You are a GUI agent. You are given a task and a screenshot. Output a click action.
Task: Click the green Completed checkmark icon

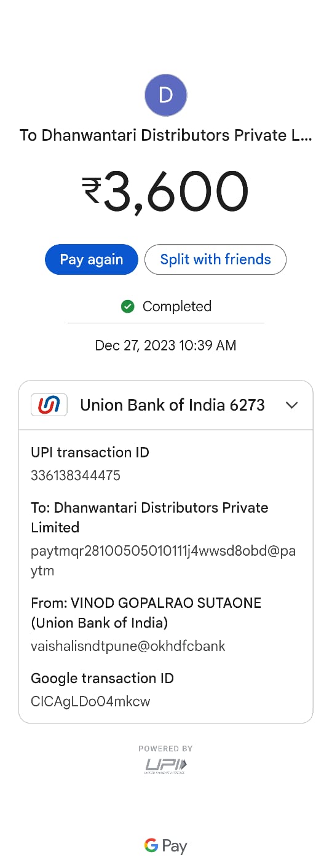point(128,306)
